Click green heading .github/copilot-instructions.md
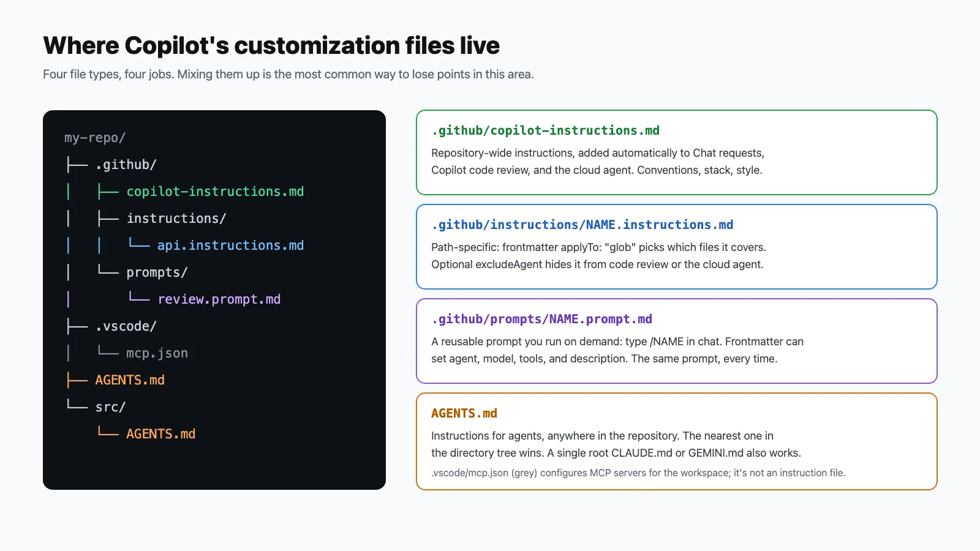The width and height of the screenshot is (980, 551). click(545, 130)
